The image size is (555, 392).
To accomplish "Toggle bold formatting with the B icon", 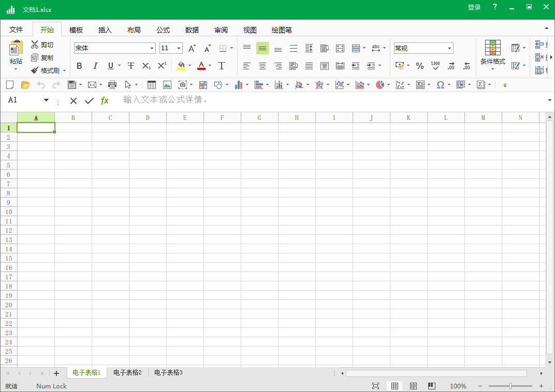I will click(x=79, y=66).
